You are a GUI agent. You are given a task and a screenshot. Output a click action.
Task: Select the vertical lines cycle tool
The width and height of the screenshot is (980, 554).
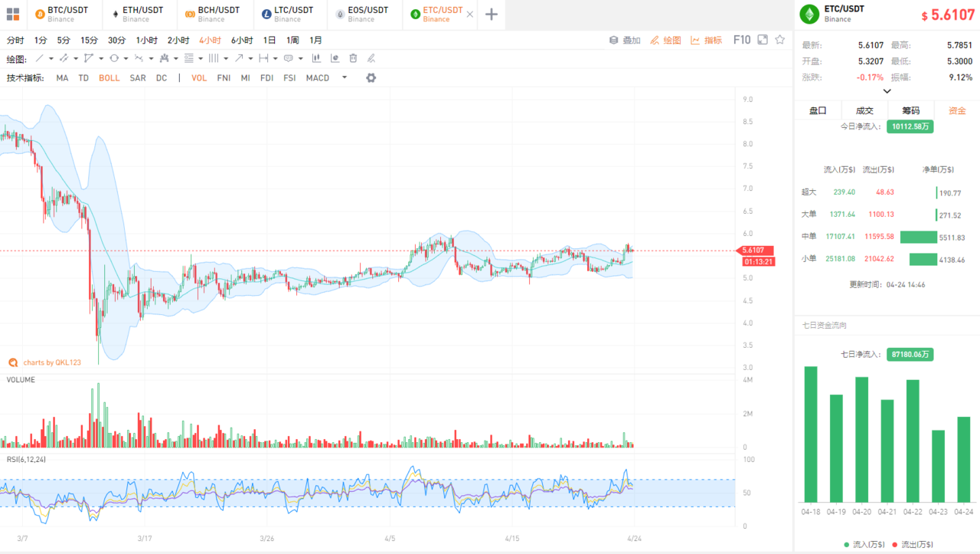(x=214, y=58)
